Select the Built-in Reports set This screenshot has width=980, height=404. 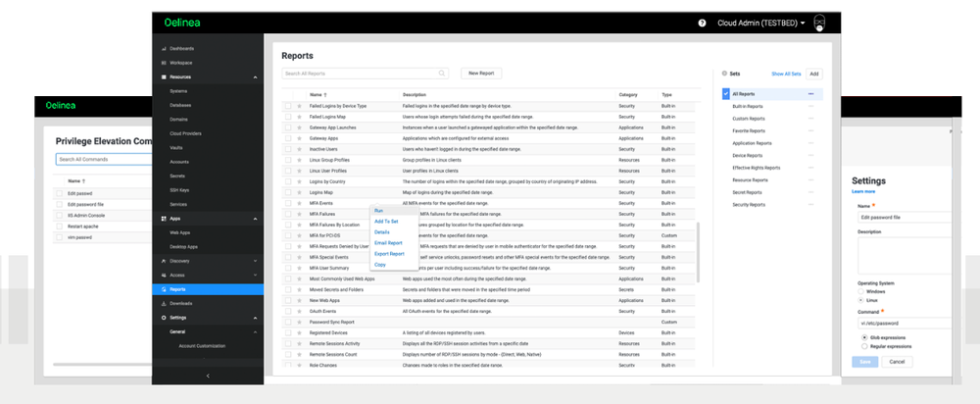(748, 106)
